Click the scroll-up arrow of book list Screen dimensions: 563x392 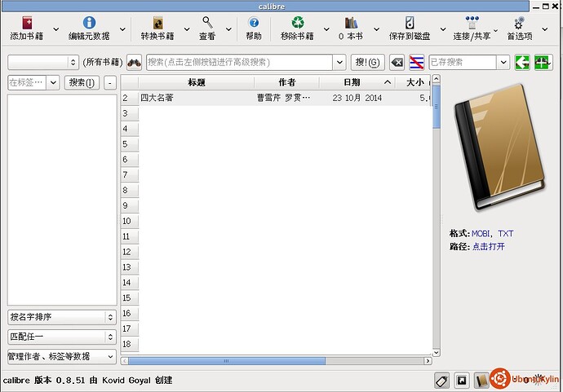pos(437,79)
